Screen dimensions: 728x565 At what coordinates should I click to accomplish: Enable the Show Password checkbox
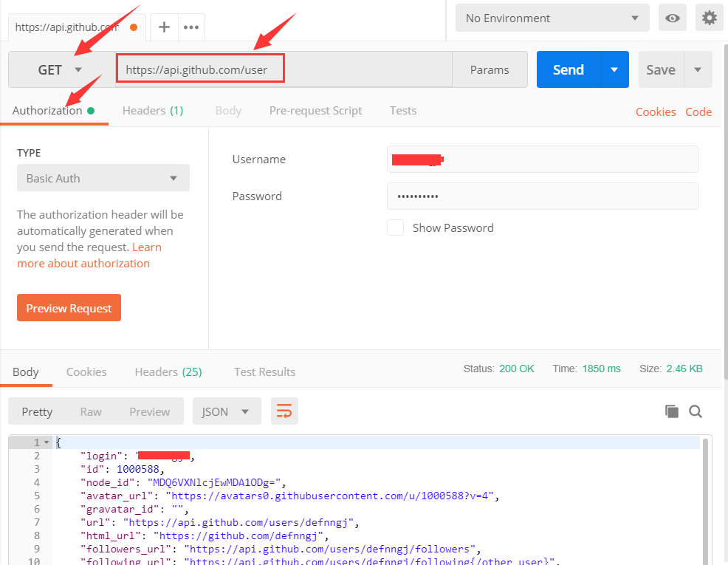[395, 227]
